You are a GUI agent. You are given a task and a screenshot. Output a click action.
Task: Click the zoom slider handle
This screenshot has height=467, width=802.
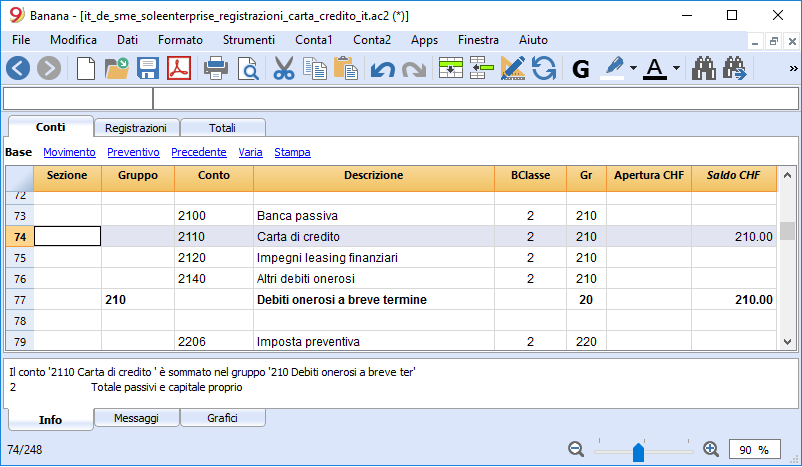(638, 451)
